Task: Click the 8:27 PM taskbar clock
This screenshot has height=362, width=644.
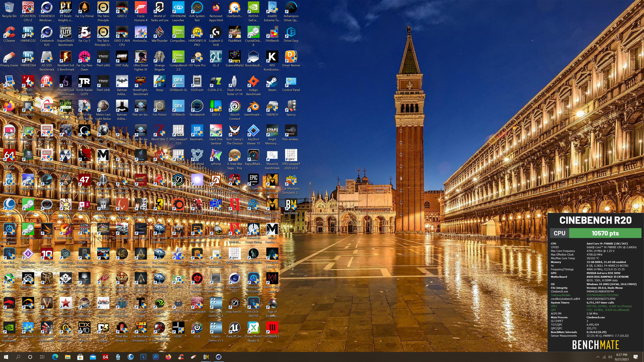Action: (622, 357)
